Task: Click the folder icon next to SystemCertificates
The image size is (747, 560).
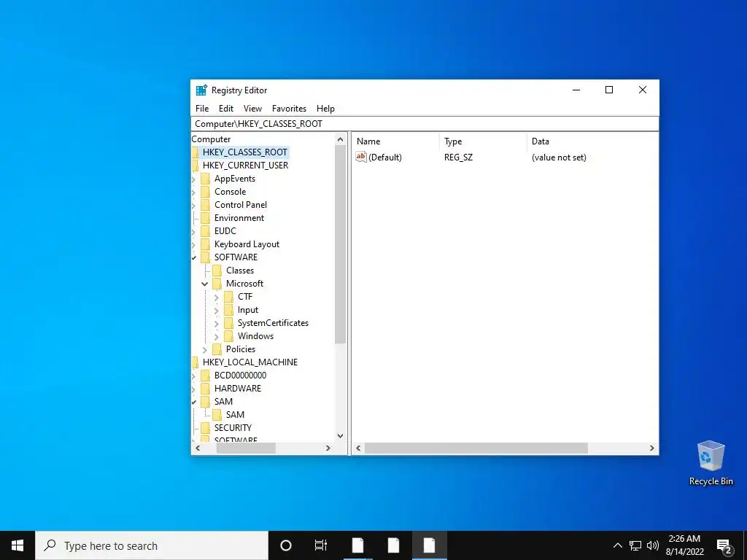Action: [x=228, y=323]
